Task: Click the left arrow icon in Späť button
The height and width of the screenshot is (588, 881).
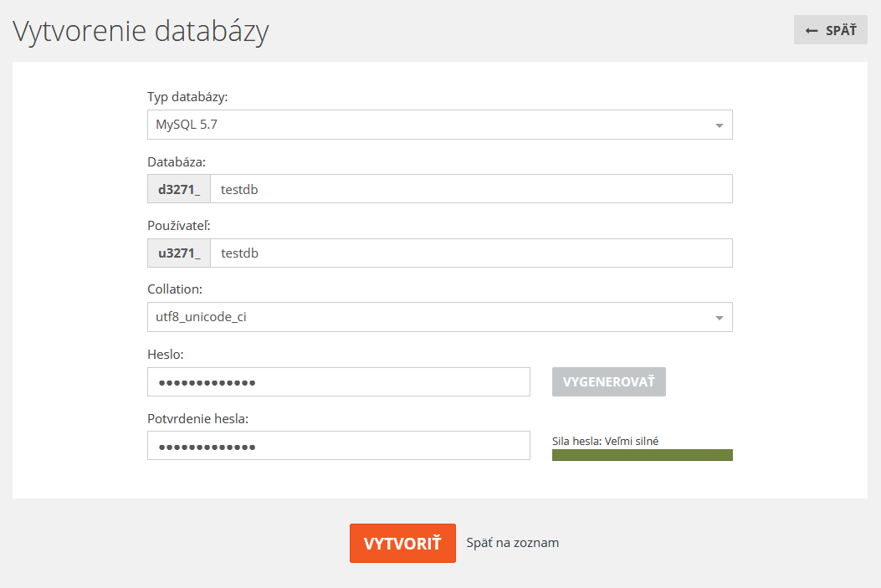Action: pos(811,30)
